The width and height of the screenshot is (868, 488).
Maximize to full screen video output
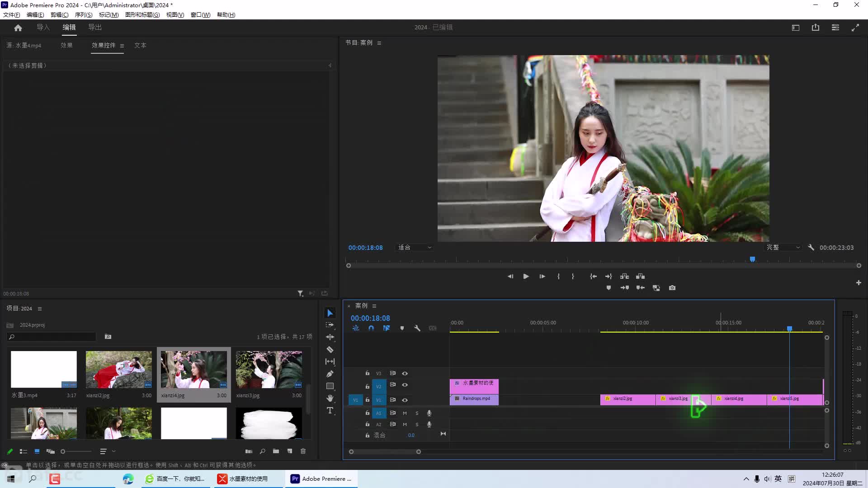point(855,28)
